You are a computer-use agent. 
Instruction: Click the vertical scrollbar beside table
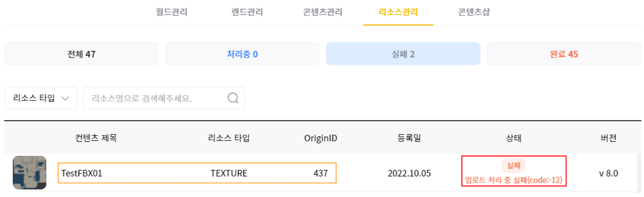click(639, 173)
